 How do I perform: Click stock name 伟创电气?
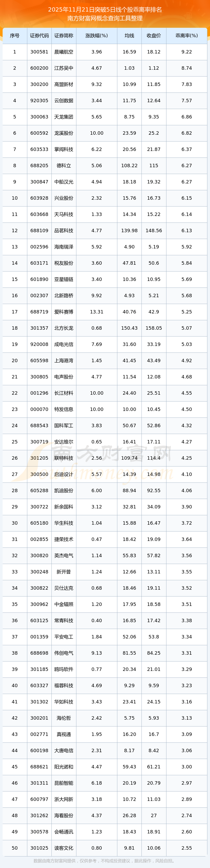pyautogui.click(x=64, y=653)
